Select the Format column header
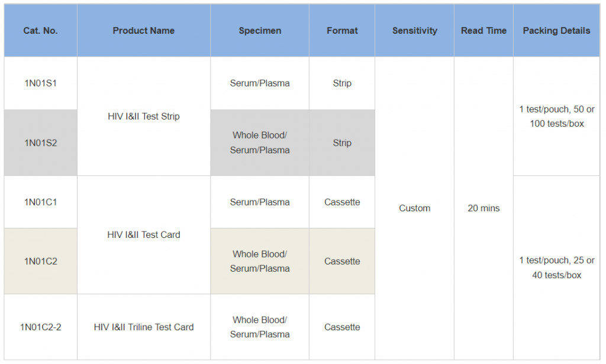 point(342,31)
